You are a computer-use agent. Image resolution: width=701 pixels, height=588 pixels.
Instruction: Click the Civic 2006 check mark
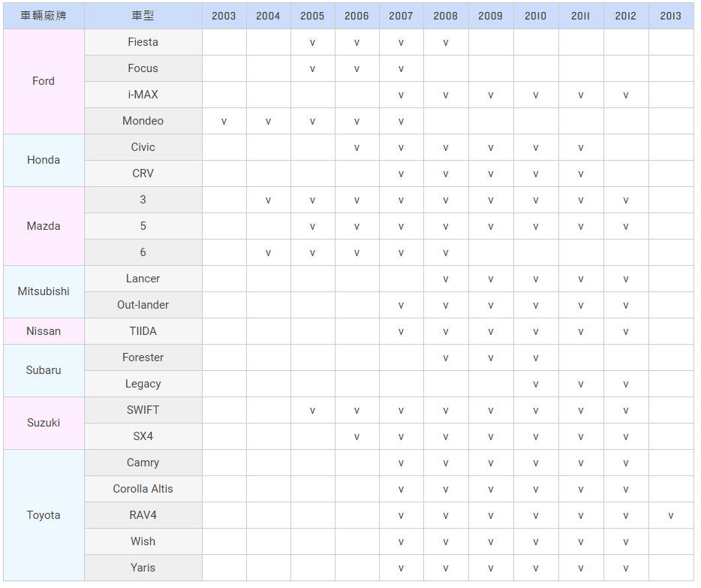click(x=357, y=147)
